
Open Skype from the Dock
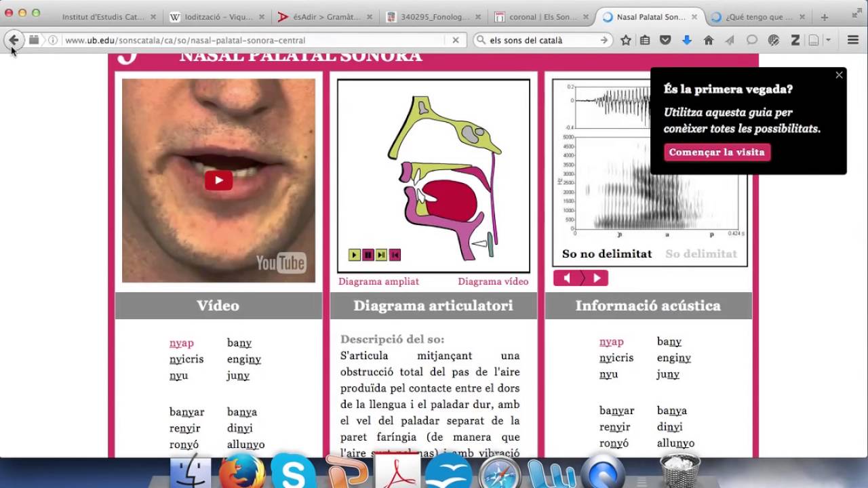(293, 472)
